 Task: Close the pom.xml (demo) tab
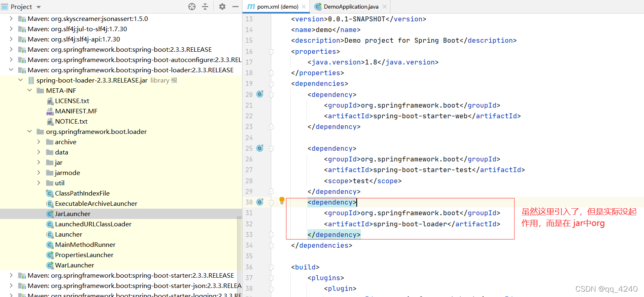click(304, 7)
